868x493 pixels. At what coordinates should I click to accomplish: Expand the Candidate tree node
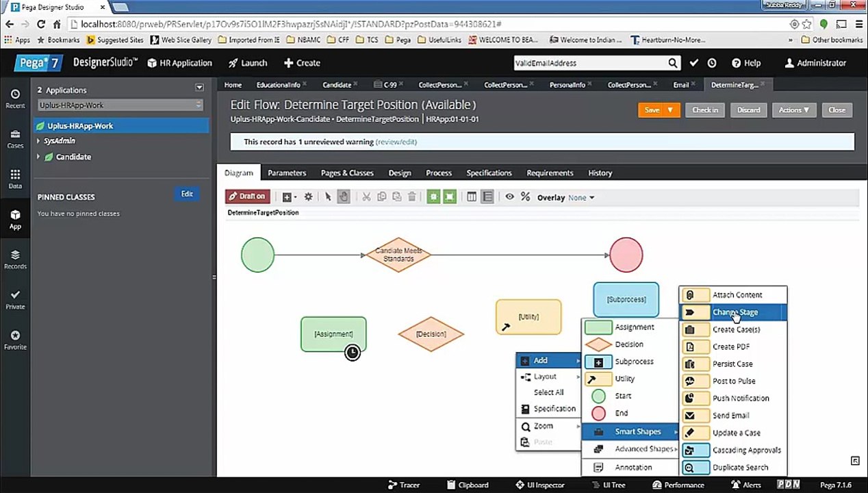tap(38, 157)
